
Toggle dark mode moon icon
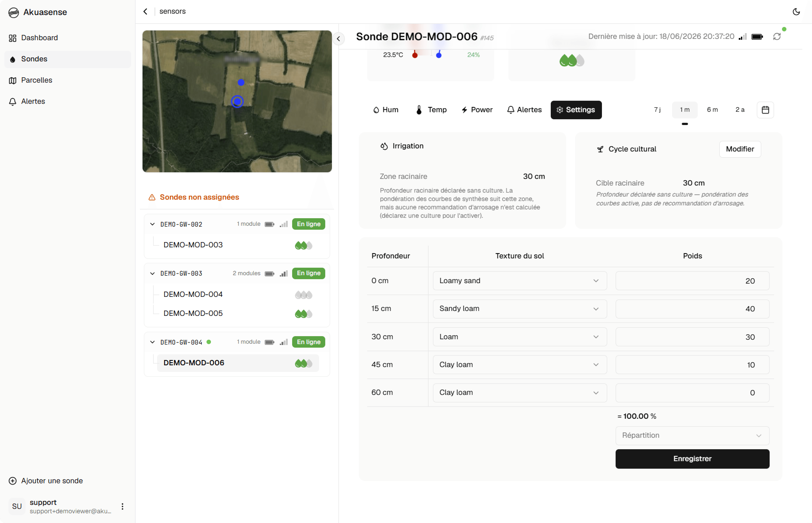tap(796, 12)
